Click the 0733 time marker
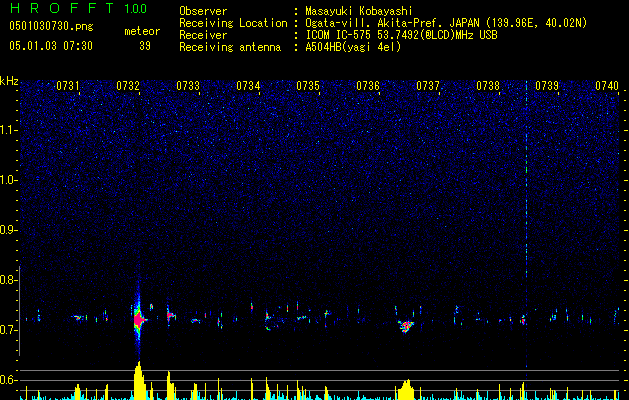Viewport: 629px width, 400px height. click(x=188, y=85)
